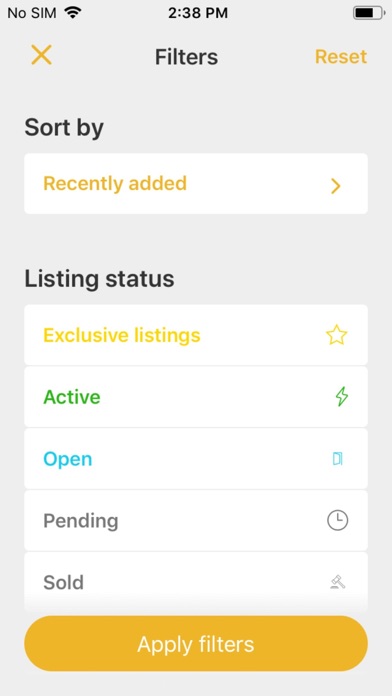Click the Sort by heading
Image resolution: width=392 pixels, height=696 pixels.
(64, 128)
